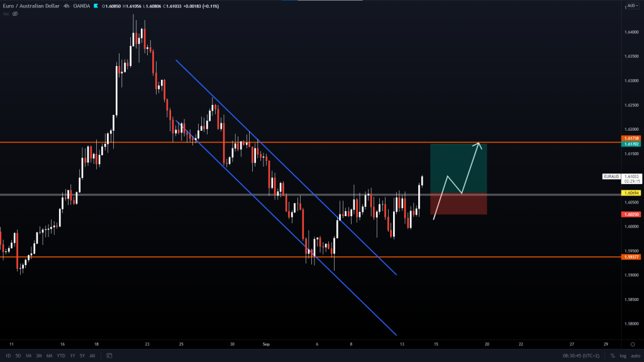Select the YTD time range
Viewport: 644px width, 362px height.
[x=61, y=356]
